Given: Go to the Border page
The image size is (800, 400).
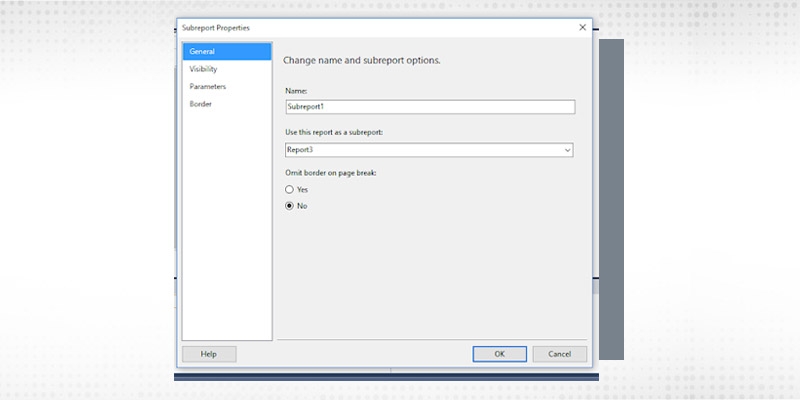Looking at the screenshot, I should 200,104.
